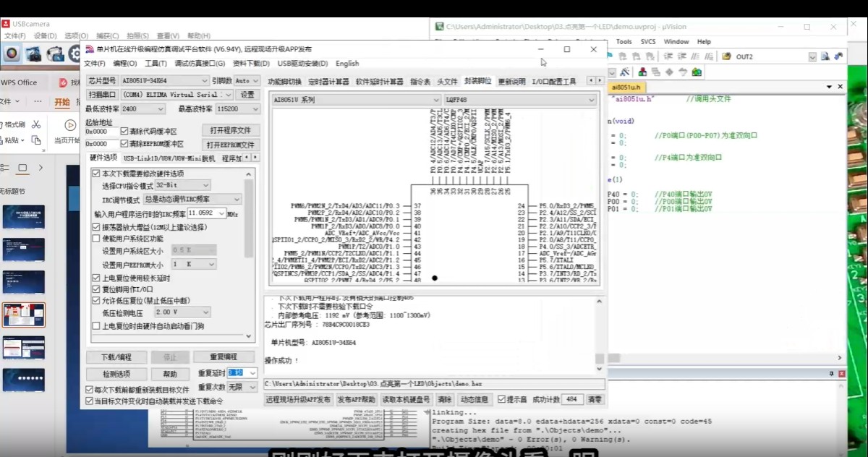Toggle 本次下载需要修改硬件选项 checkbox
Image resolution: width=868 pixels, height=457 pixels.
(96, 174)
